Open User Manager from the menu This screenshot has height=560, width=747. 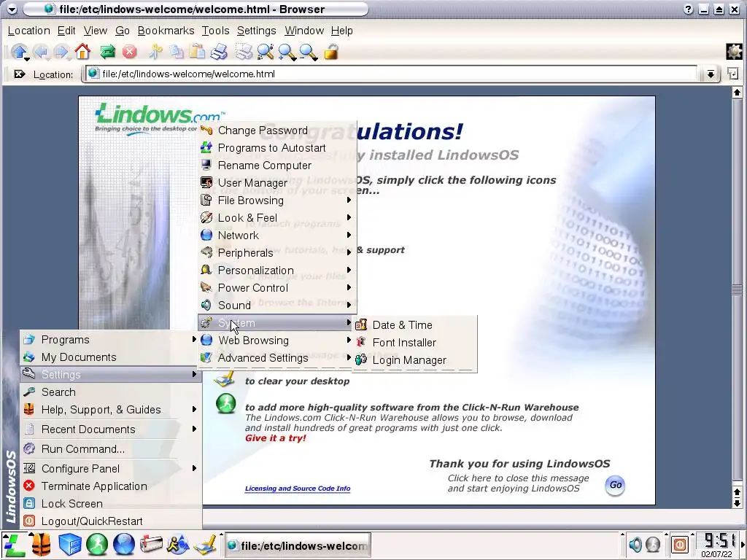click(276, 183)
